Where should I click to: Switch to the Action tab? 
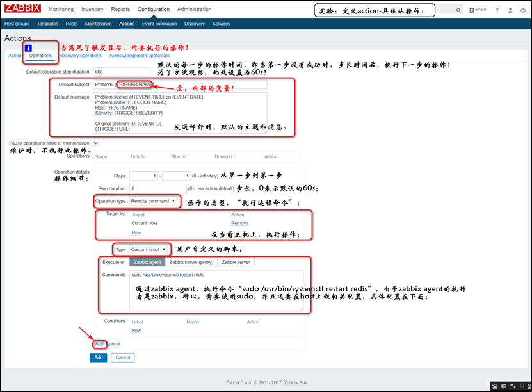[x=15, y=55]
